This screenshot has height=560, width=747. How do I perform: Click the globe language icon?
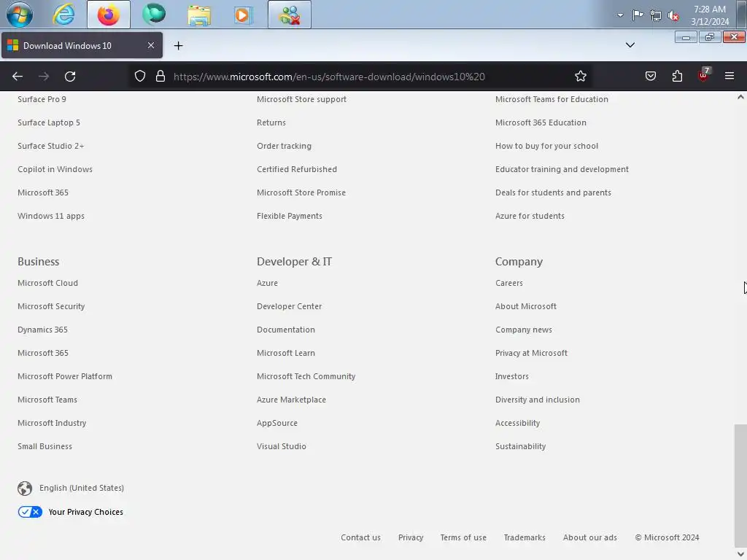coord(25,488)
